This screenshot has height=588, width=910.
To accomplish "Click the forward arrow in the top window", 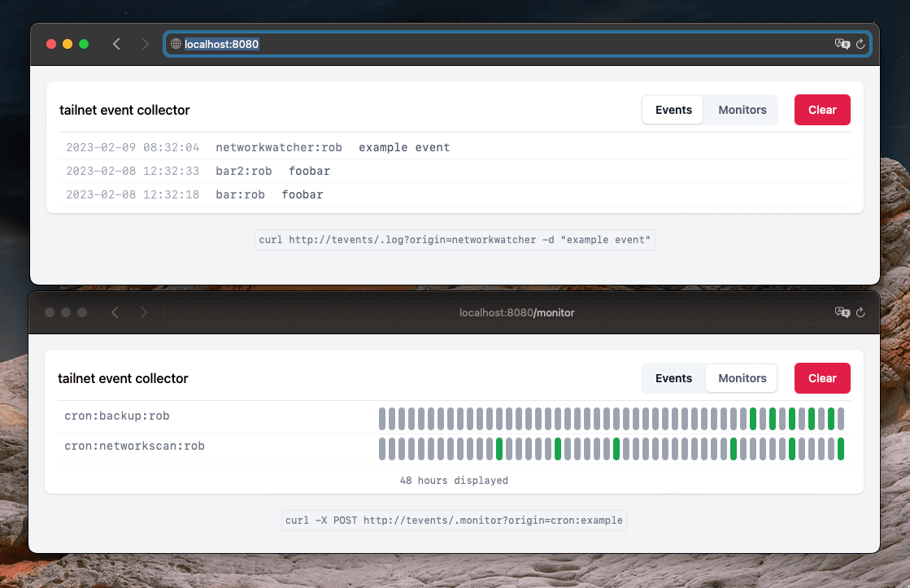I will 145,44.
